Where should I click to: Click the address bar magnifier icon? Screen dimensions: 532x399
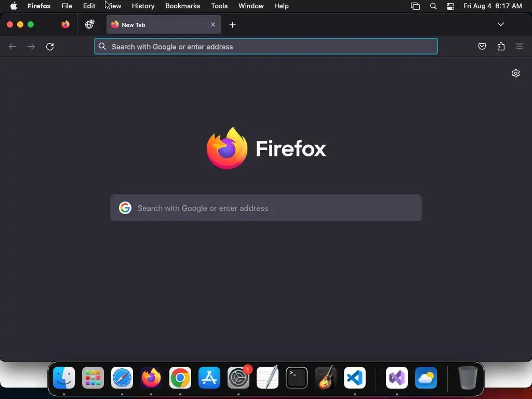[102, 46]
